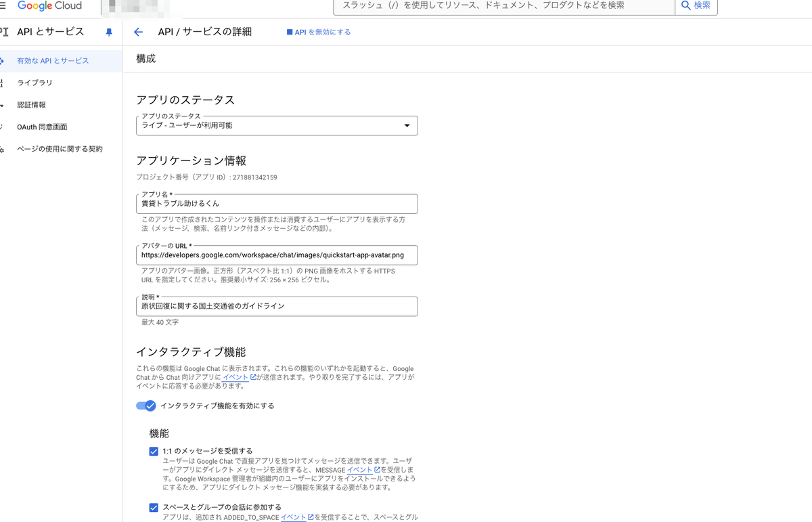
Task: Click the インタラクティブ機能 heading
Action: click(191, 352)
